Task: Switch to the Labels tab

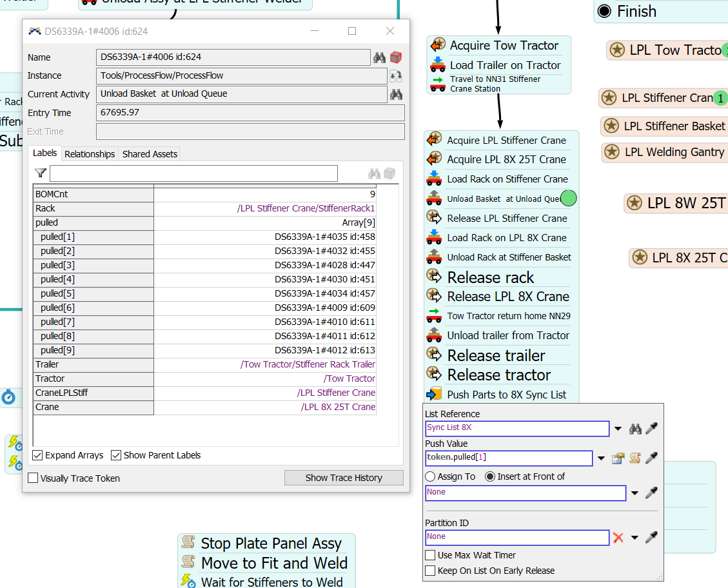Action: pyautogui.click(x=44, y=153)
